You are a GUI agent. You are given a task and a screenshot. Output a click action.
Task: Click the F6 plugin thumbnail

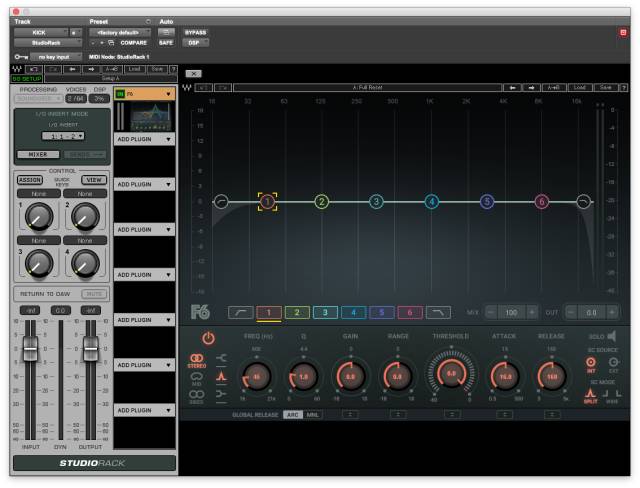150,117
